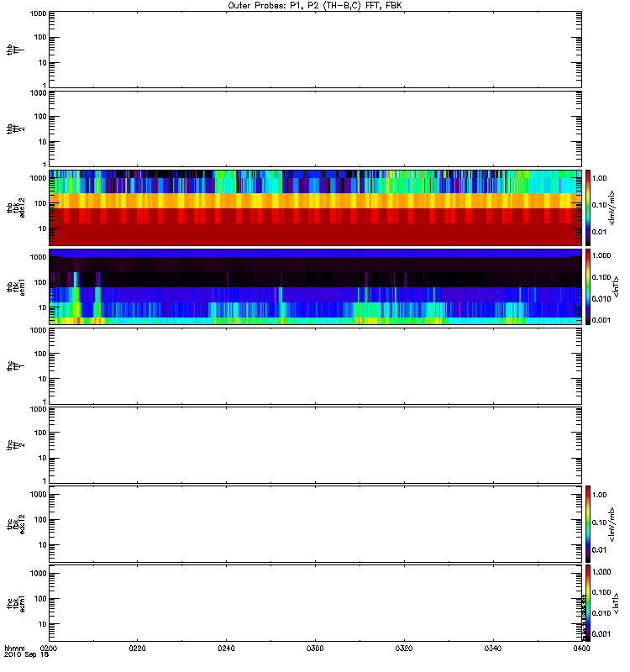Click the thb fbk scm1 spectrogram panel

coord(316,286)
